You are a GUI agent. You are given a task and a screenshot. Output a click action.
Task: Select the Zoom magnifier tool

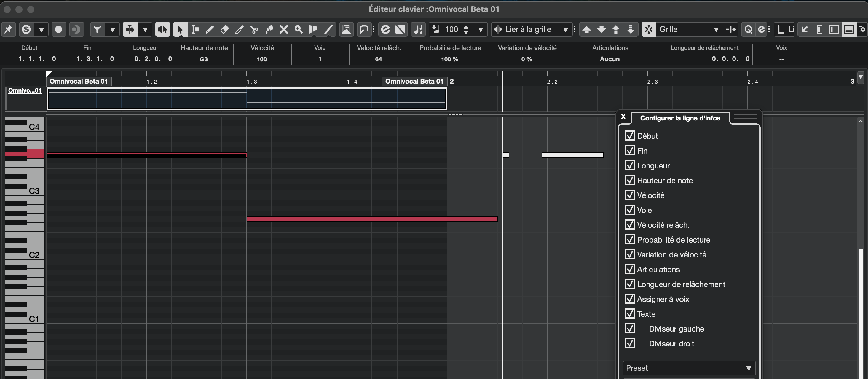(299, 30)
